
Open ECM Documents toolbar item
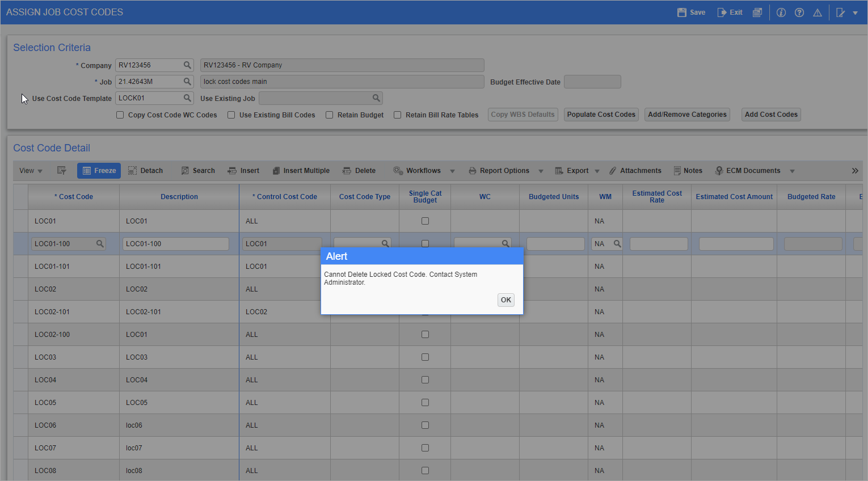(748, 171)
